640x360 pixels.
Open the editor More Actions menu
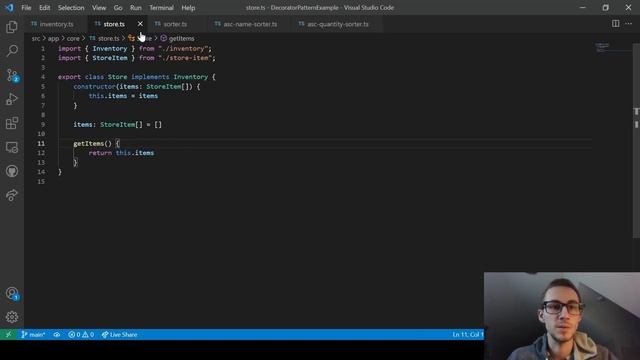coord(629,24)
